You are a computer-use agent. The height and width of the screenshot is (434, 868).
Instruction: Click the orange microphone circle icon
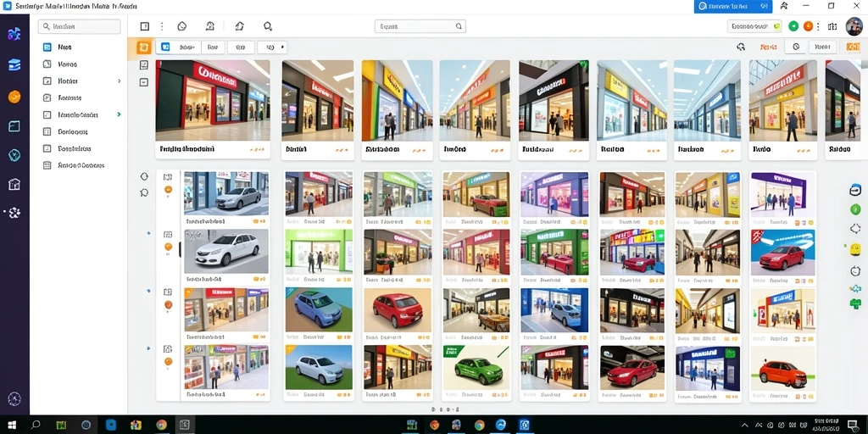coord(808,26)
